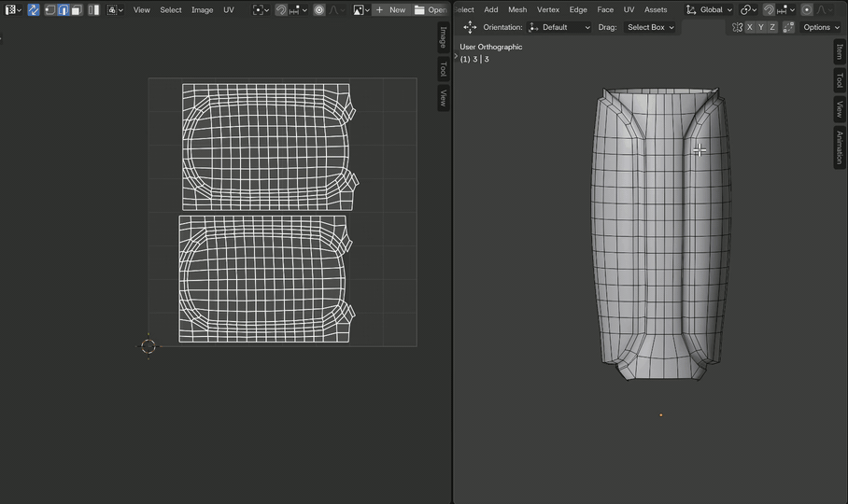This screenshot has width=848, height=504.
Task: Open UV editor proportional falloff curve dropdown
Action: click(x=336, y=9)
